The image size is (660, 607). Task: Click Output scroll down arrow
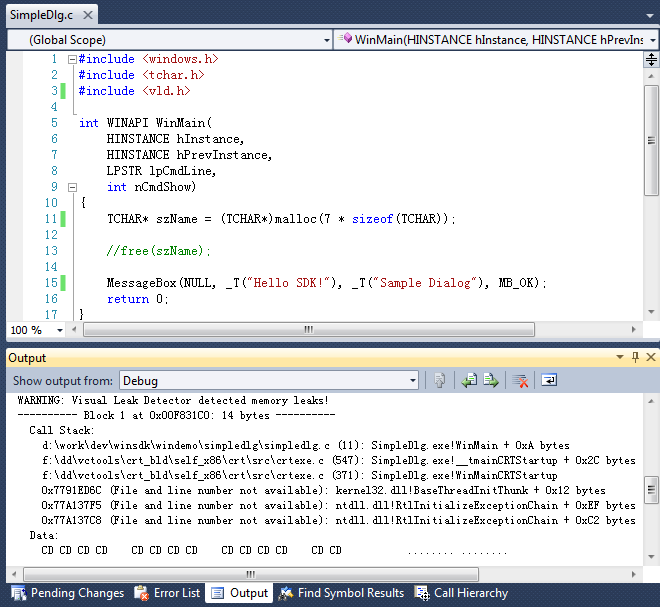[651, 557]
